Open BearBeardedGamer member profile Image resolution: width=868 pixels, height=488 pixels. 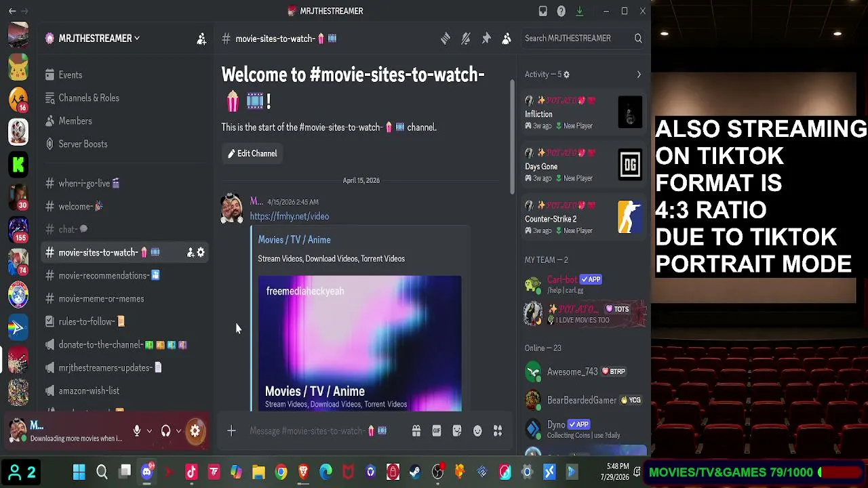pos(583,401)
